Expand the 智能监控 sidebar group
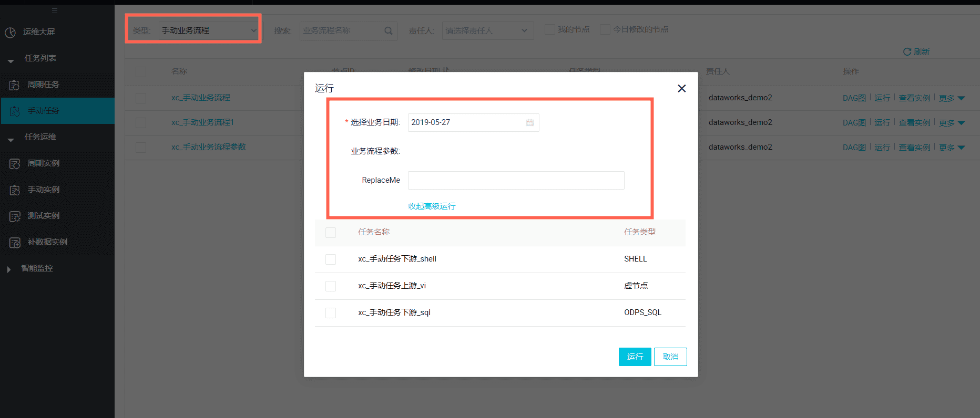The height and width of the screenshot is (418, 980). pyautogui.click(x=8, y=269)
